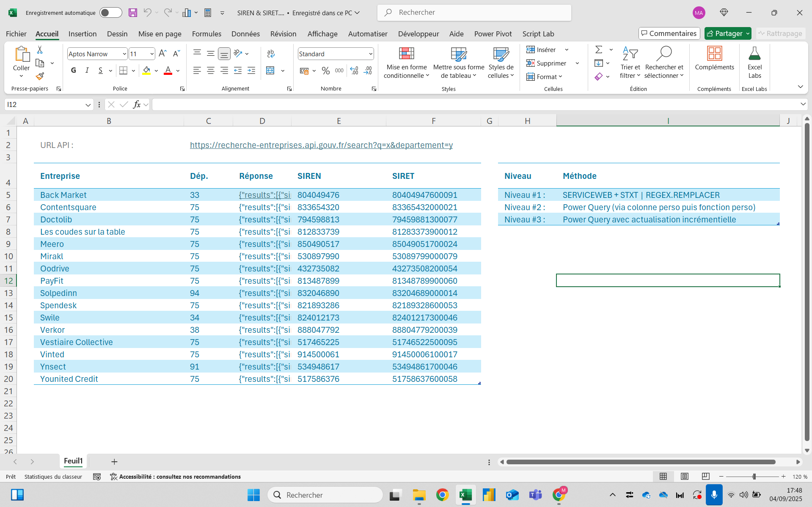This screenshot has width=812, height=507.
Task: Click the horizontal scrollbar of the sheet
Action: (x=641, y=462)
